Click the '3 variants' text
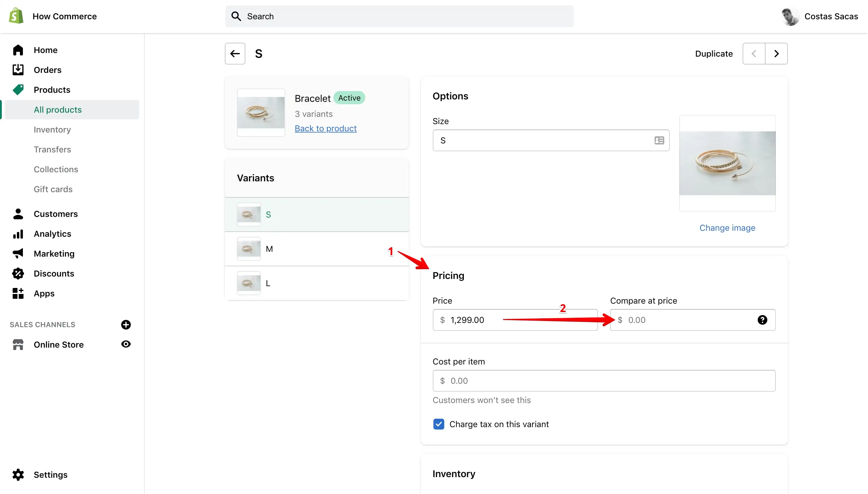The image size is (868, 494). [x=314, y=114]
